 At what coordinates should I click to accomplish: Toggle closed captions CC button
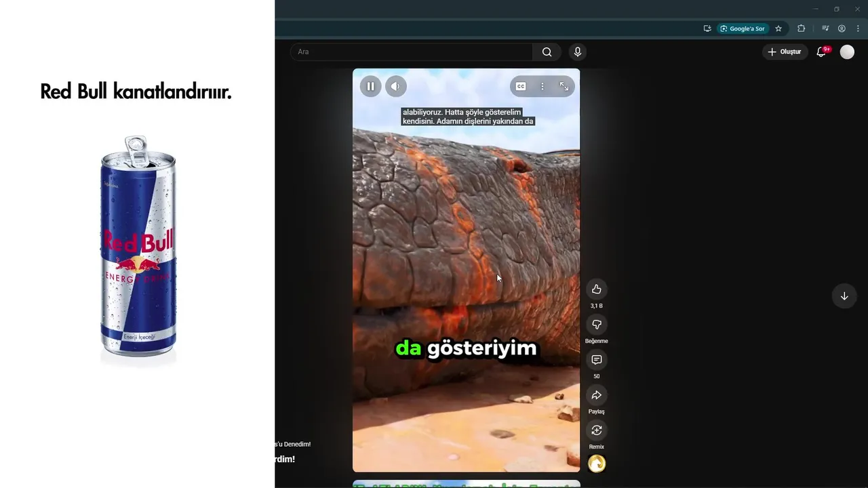point(521,86)
